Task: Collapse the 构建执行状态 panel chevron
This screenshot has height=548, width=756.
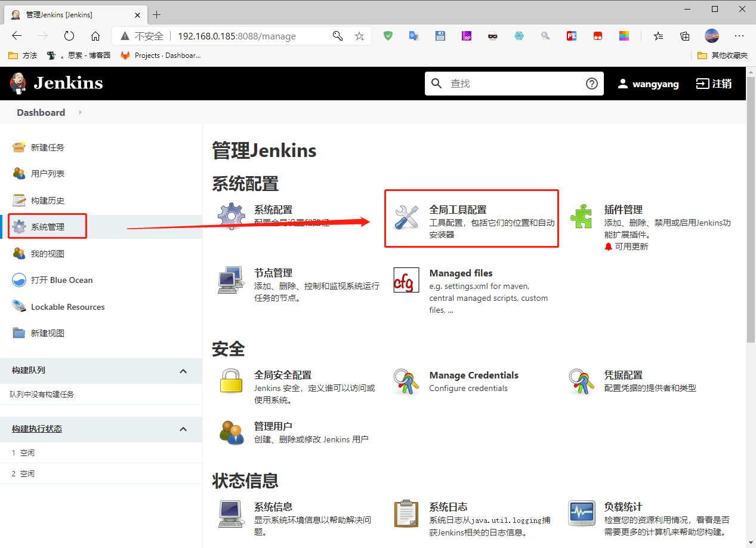Action: click(x=183, y=429)
